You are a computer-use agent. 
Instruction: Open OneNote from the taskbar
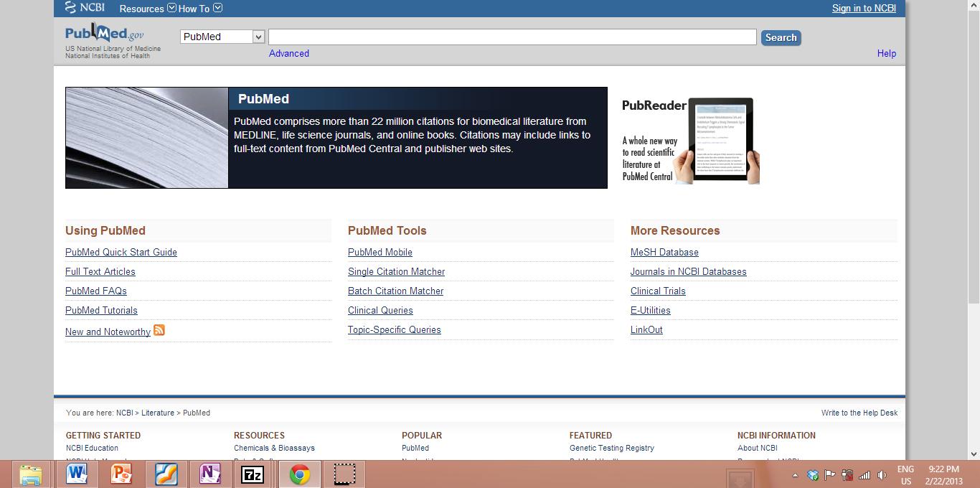point(211,474)
